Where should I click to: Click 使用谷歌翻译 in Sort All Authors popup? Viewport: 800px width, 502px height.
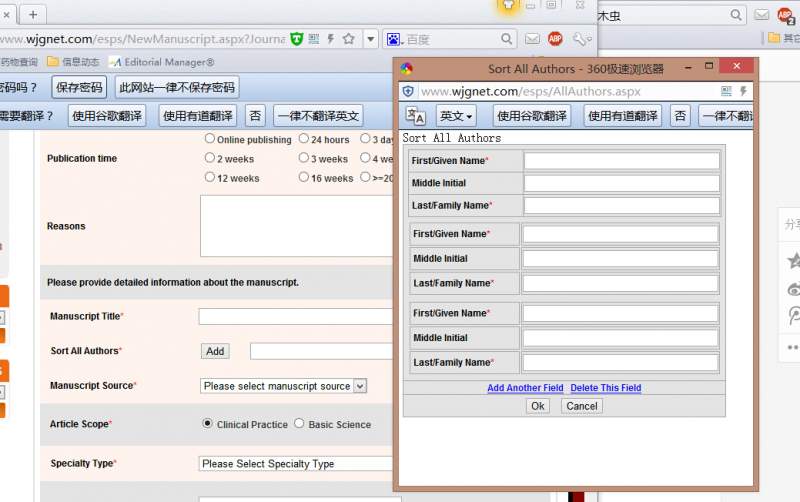pyautogui.click(x=532, y=116)
